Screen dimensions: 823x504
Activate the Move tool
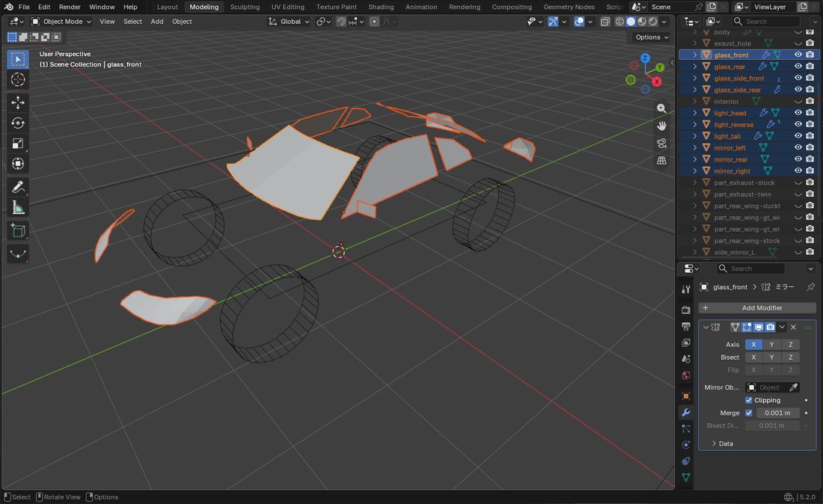pyautogui.click(x=18, y=102)
